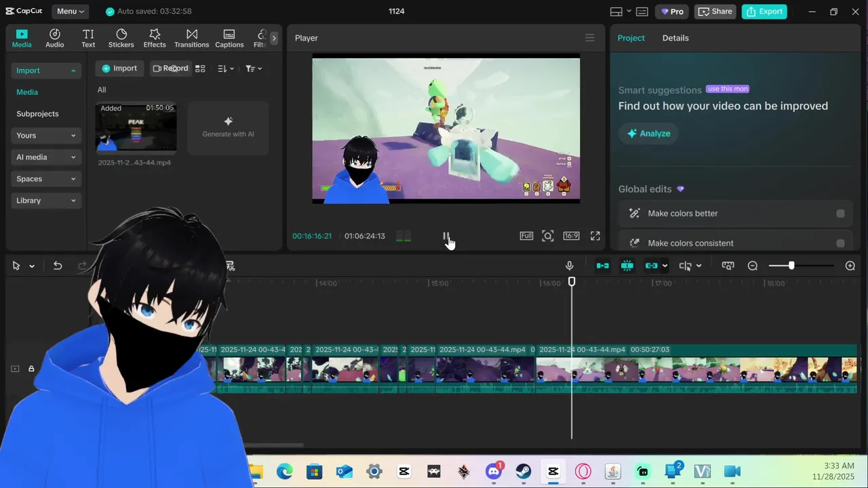
Task: Enter fullscreen player view
Action: [x=595, y=236]
